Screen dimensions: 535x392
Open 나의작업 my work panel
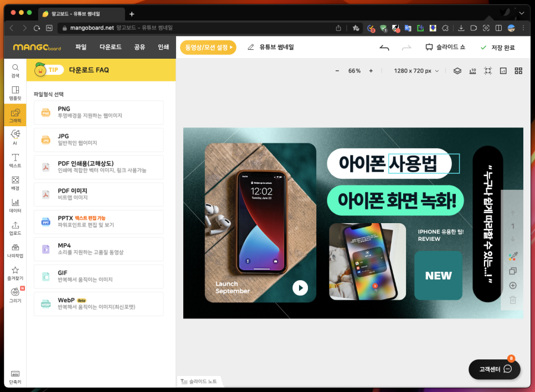point(15,250)
